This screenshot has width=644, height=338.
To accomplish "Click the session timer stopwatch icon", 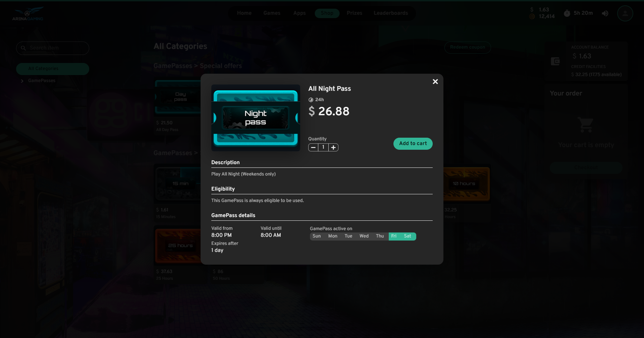I will [x=567, y=13].
